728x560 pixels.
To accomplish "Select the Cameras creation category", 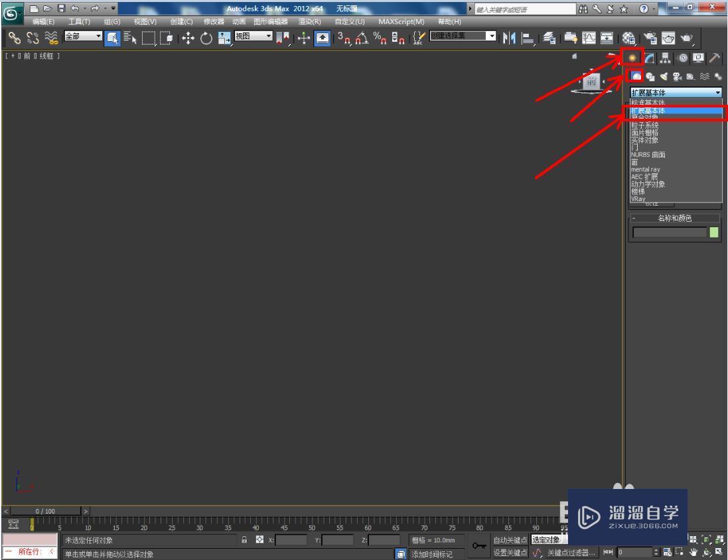I will [677, 76].
